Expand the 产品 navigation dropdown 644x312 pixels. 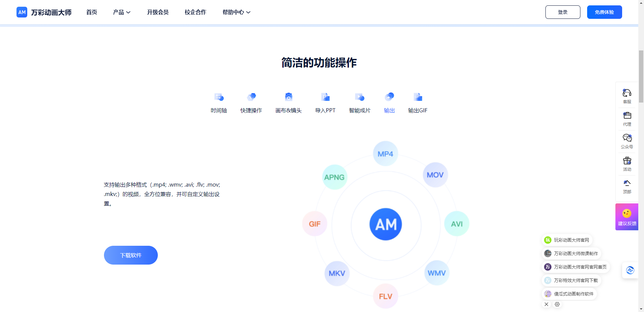point(121,12)
